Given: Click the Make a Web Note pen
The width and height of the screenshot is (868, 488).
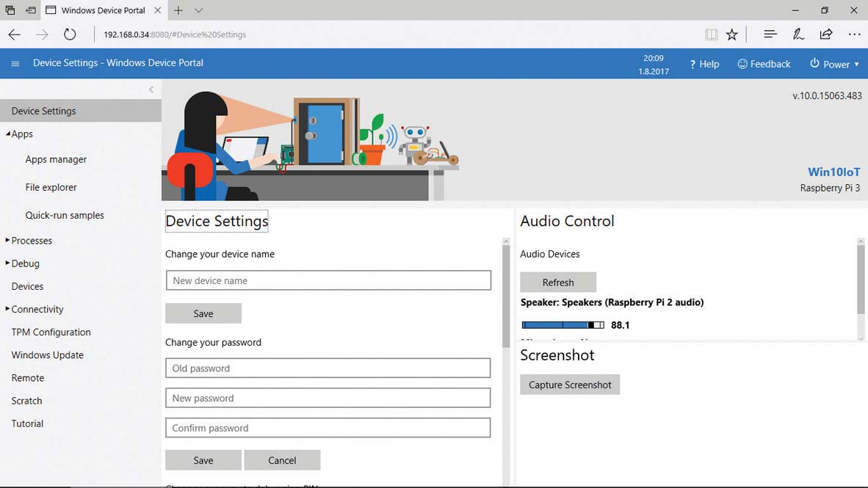Looking at the screenshot, I should pos(798,34).
